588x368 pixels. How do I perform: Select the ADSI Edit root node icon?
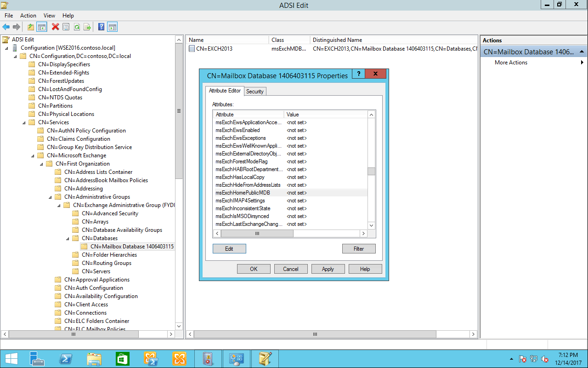[x=6, y=40]
